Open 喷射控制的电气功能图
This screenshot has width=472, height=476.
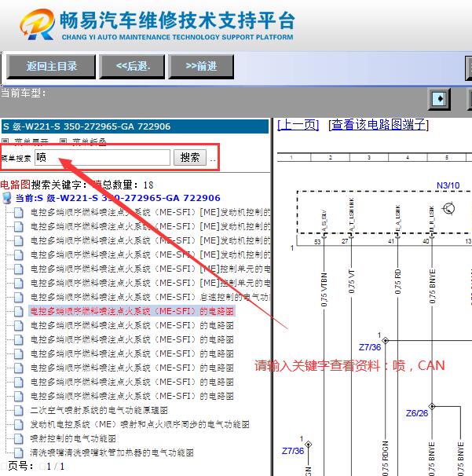coord(73,438)
